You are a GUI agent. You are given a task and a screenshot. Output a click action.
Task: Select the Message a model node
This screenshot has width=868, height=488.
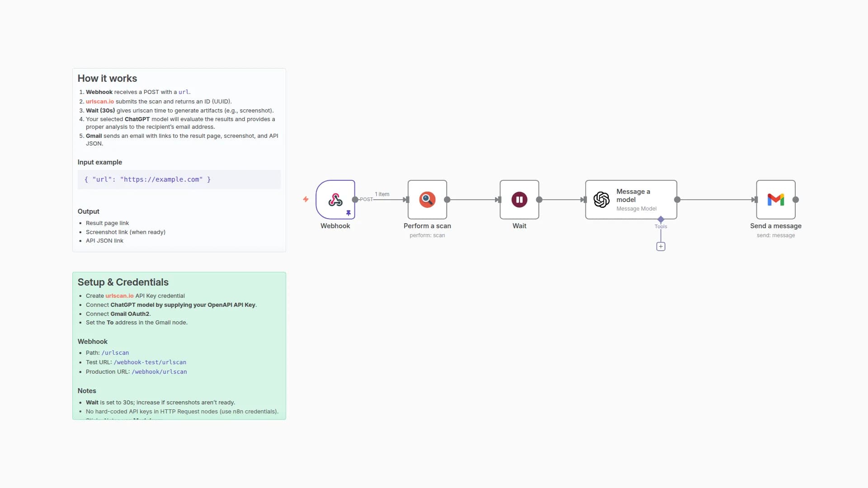631,199
